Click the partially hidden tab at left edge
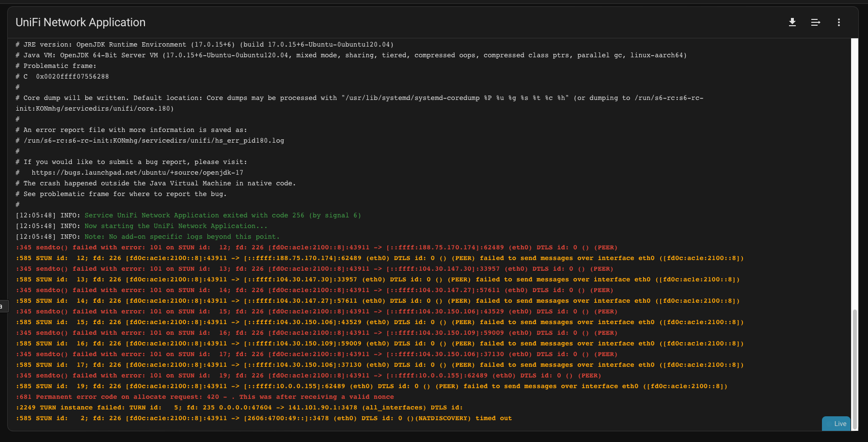This screenshot has height=442, width=868. click(3, 306)
